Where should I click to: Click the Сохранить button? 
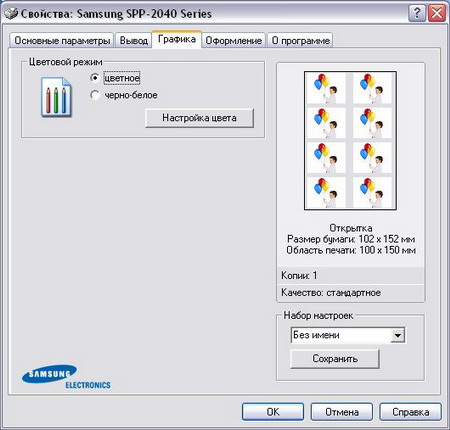coord(335,359)
